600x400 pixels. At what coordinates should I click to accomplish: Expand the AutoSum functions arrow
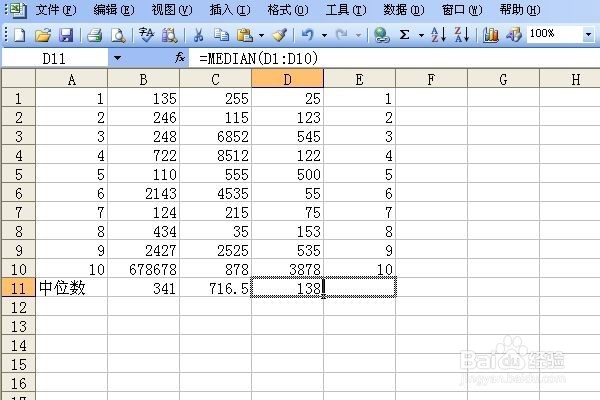click(x=421, y=36)
